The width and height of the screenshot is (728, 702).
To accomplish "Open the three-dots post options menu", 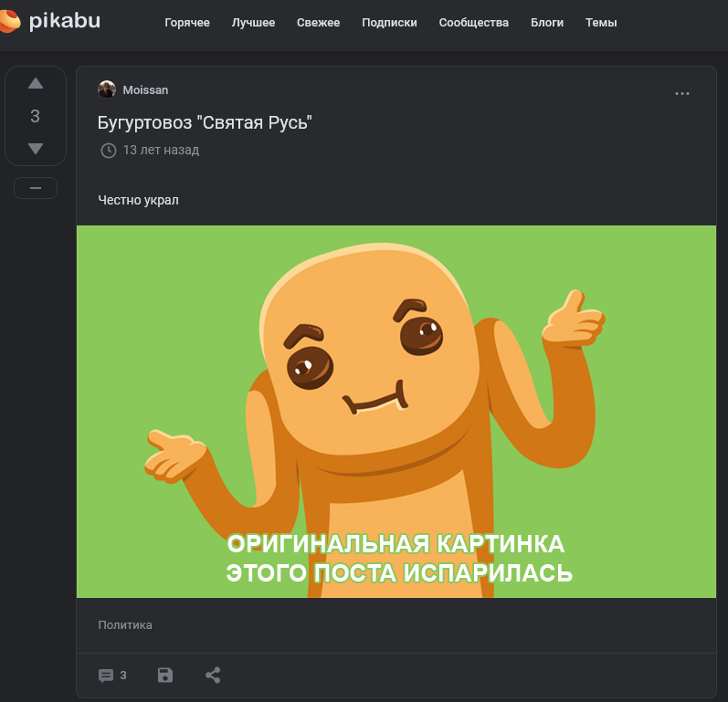I will pos(682,94).
